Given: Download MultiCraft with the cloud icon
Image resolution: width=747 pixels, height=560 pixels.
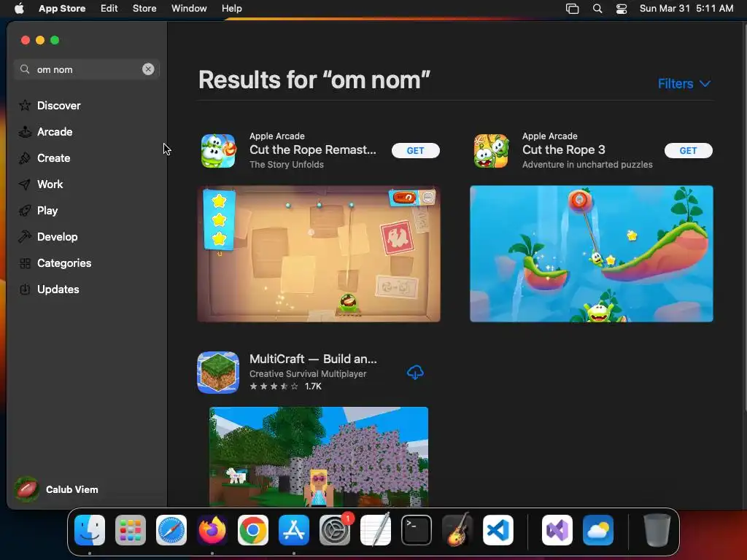Looking at the screenshot, I should click(415, 373).
